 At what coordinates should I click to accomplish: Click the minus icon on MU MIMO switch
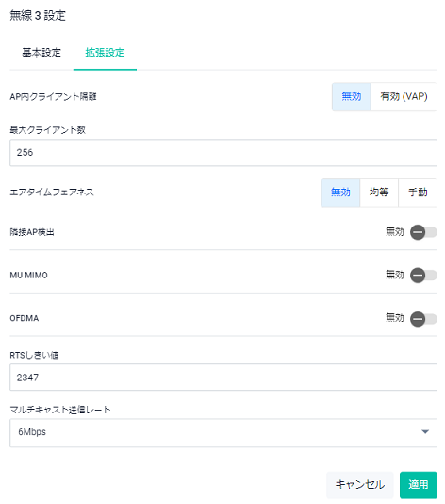(418, 276)
